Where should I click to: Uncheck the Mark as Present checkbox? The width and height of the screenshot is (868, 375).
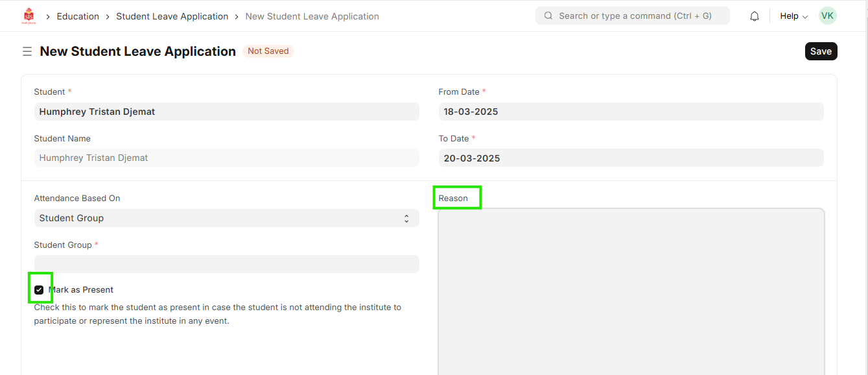coord(40,290)
